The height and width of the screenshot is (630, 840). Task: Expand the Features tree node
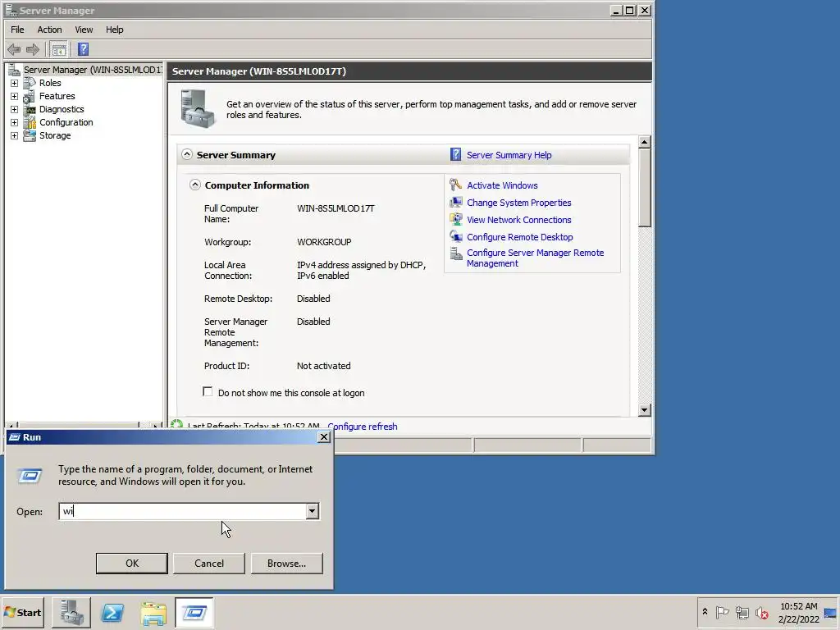pos(15,97)
